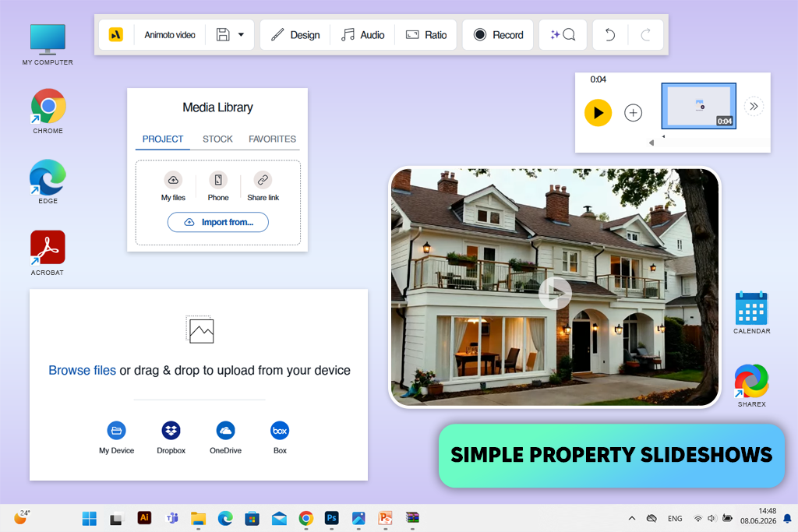
Task: Open the Windows Start menu
Action: [90, 518]
